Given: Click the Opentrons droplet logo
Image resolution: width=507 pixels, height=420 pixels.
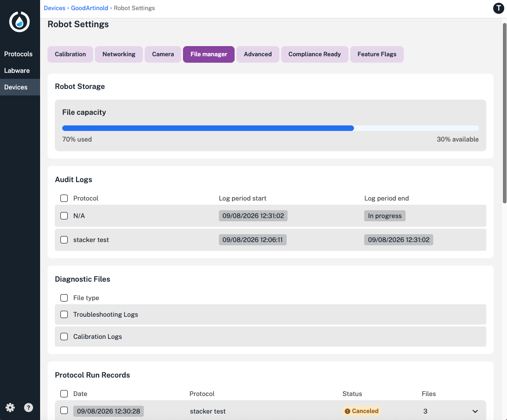Looking at the screenshot, I should click(19, 22).
